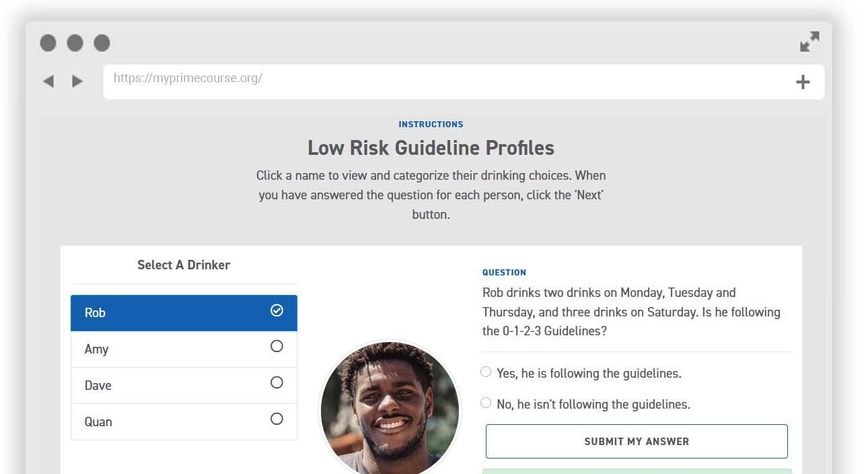Select the radio circle next to Quan
The image size is (868, 474).
(x=277, y=419)
